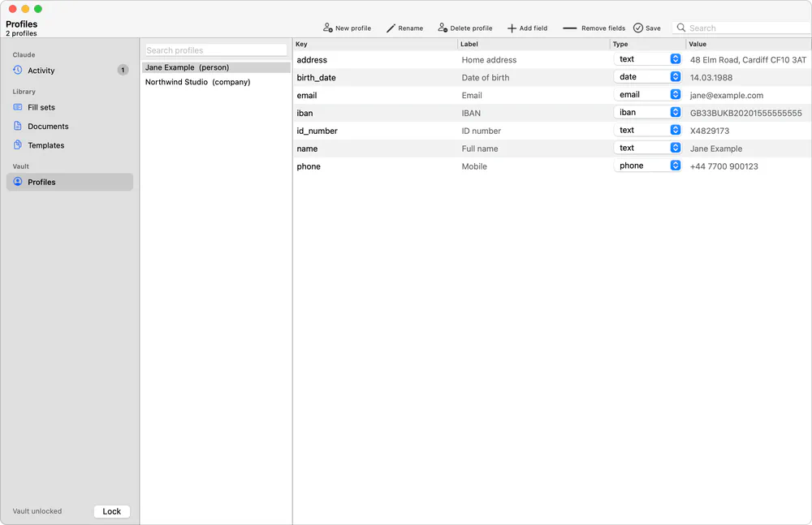812x525 pixels.
Task: Open the Type dropdown for name row
Action: [x=647, y=148]
